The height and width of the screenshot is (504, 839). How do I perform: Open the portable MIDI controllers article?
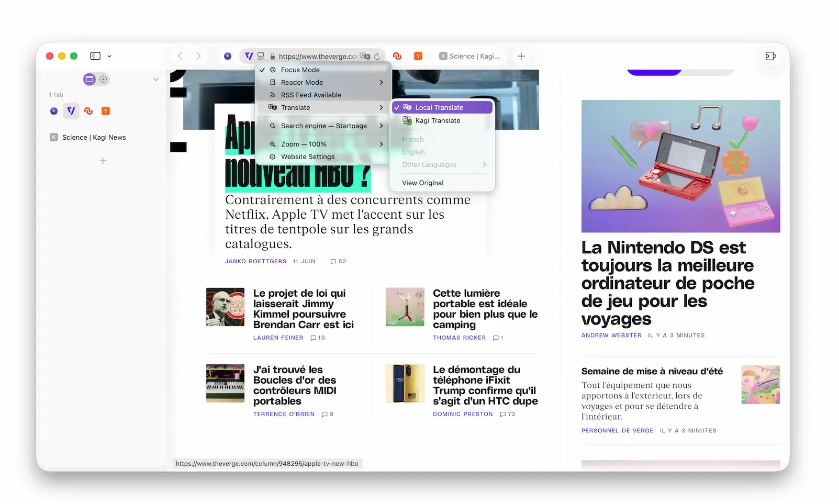tap(295, 385)
